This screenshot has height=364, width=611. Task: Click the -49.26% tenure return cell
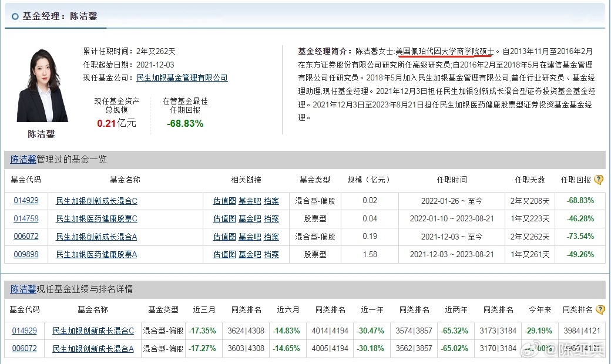tap(580, 254)
